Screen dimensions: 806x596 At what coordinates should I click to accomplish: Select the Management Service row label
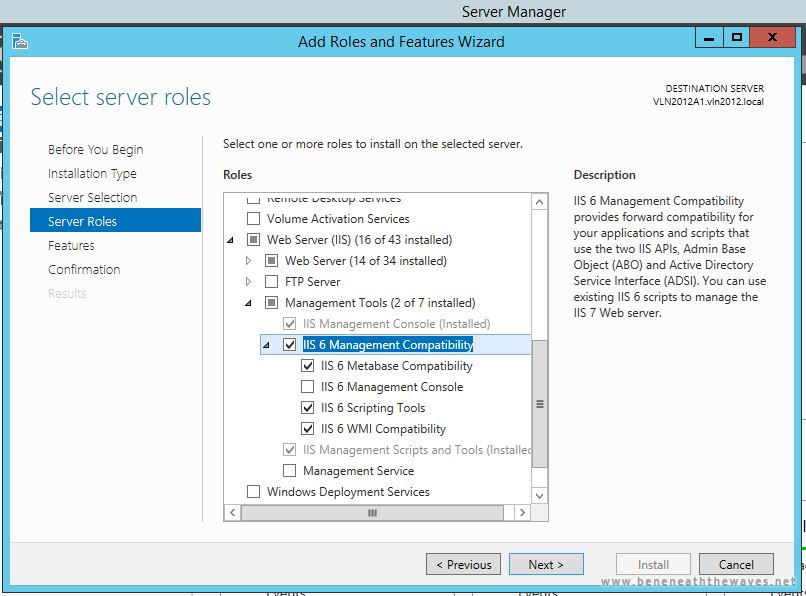pos(358,471)
